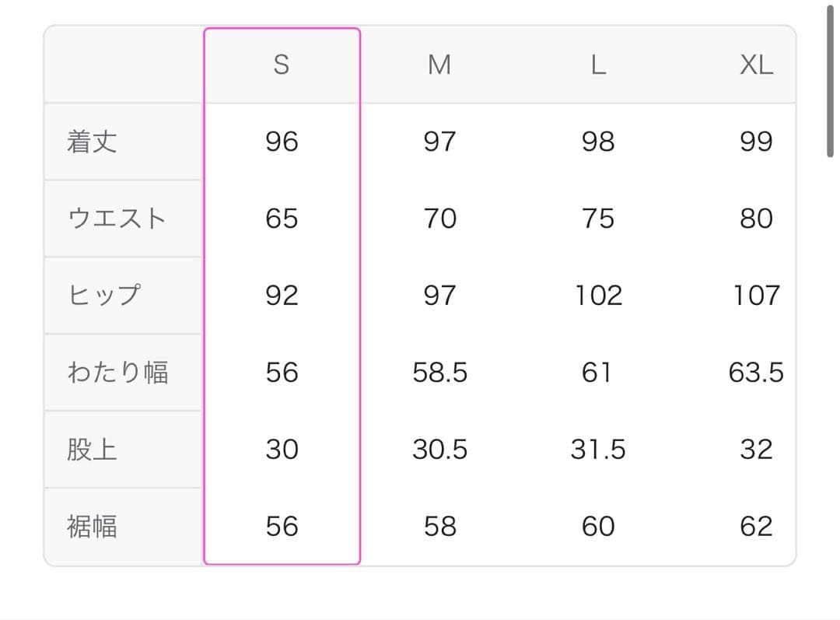Viewport: 840px width, 620px height.
Task: Click the L size 股上 value 31.5
Action: click(597, 450)
